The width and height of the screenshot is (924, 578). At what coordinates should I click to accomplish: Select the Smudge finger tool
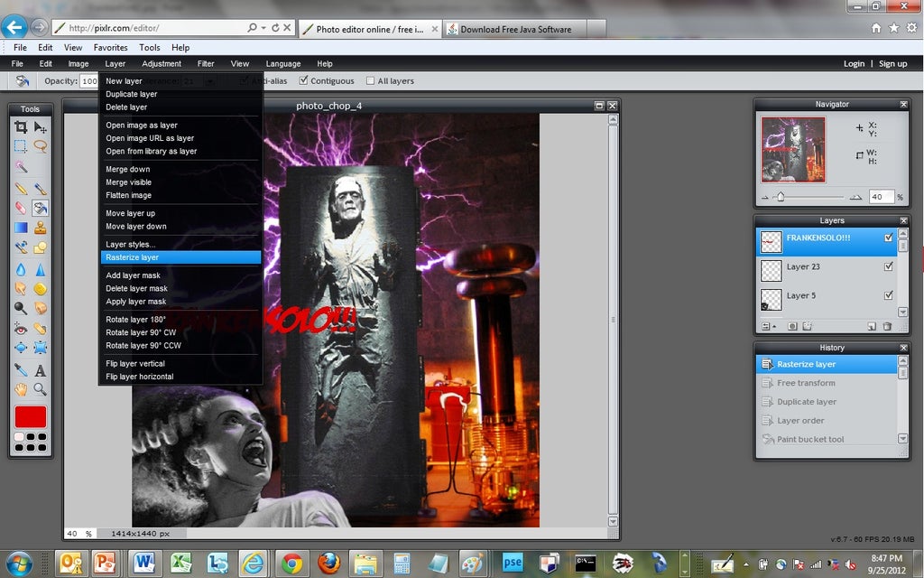[21, 288]
